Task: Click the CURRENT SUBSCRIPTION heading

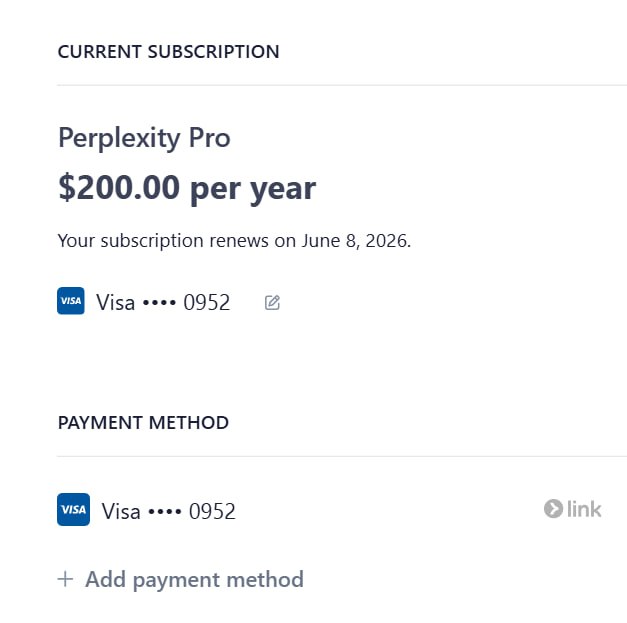Action: pyautogui.click(x=168, y=52)
